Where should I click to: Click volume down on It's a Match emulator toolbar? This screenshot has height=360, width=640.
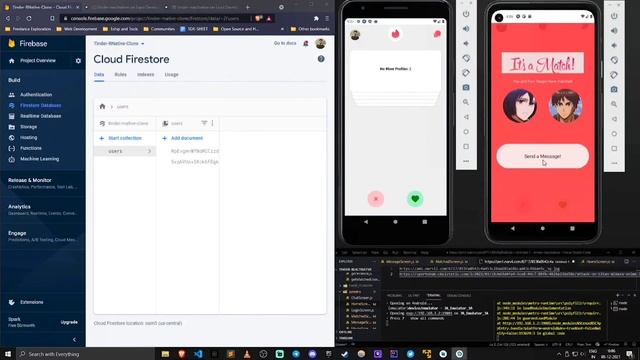coord(614,45)
